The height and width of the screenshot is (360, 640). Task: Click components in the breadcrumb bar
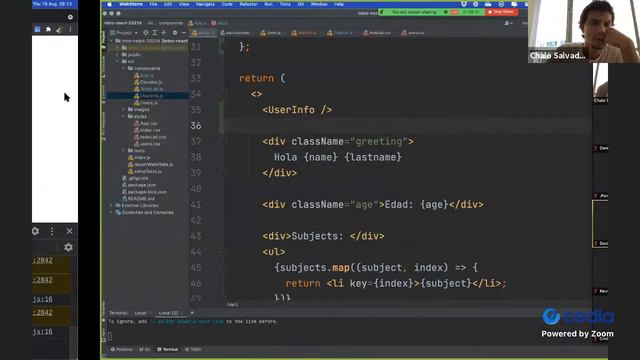point(171,23)
